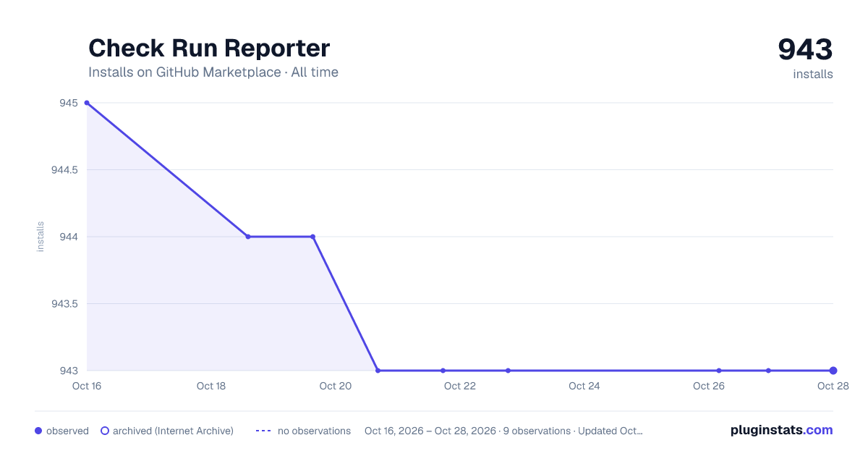This screenshot has width=868, height=456.
Task: Click the 944 y-axis label
Action: coord(69,237)
